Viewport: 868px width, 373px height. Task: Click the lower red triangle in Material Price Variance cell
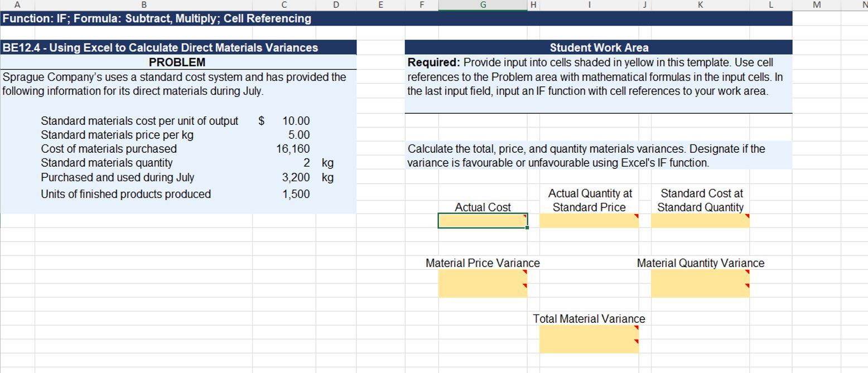click(x=524, y=285)
